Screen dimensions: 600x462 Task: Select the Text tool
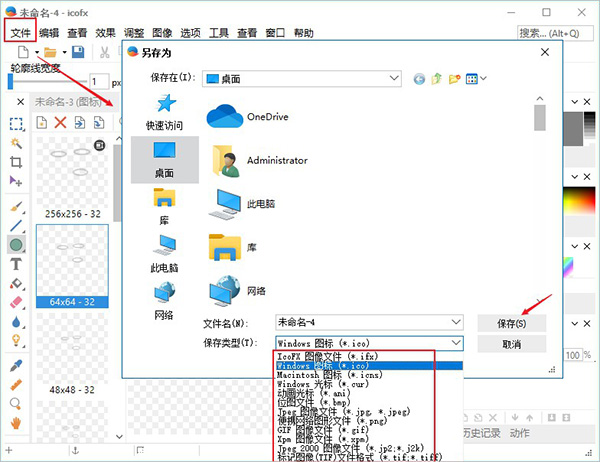click(x=17, y=264)
